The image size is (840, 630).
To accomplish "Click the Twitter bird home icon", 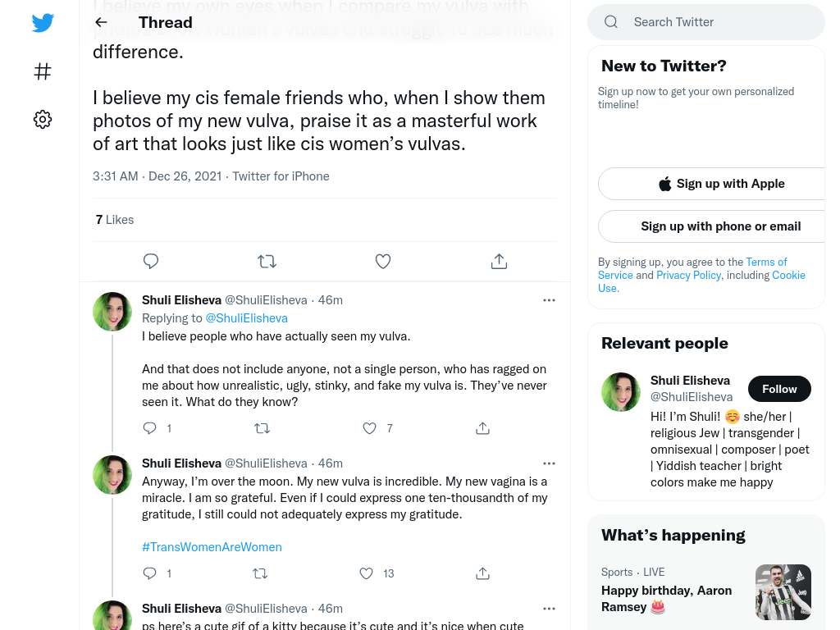I will (43, 22).
